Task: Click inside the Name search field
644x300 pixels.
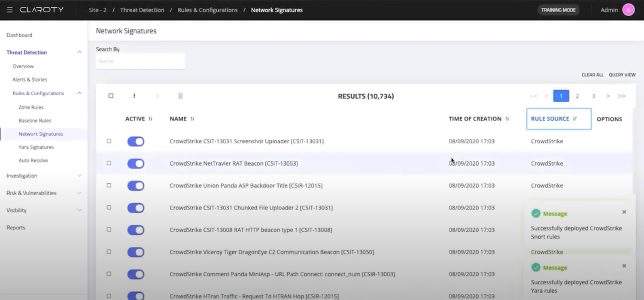Action: tap(140, 61)
